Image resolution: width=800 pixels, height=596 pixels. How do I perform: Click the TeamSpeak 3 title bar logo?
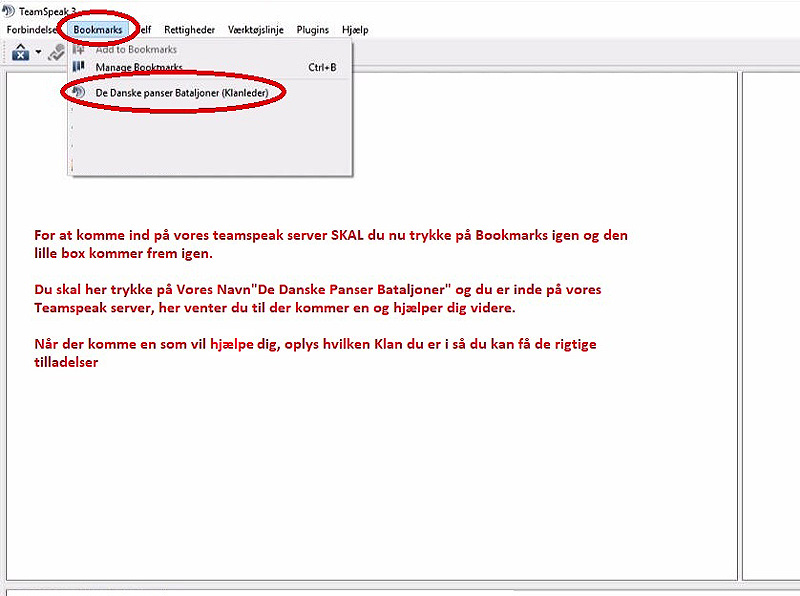point(9,9)
